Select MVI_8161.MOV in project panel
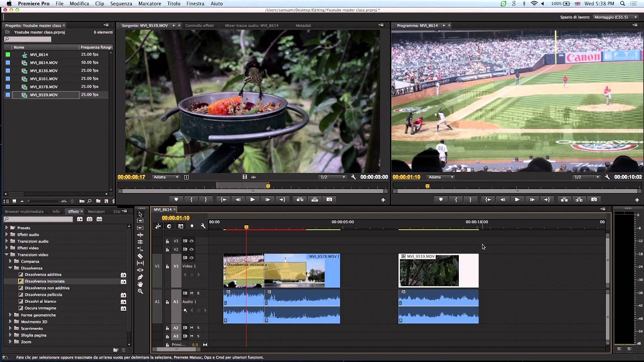 pos(44,78)
